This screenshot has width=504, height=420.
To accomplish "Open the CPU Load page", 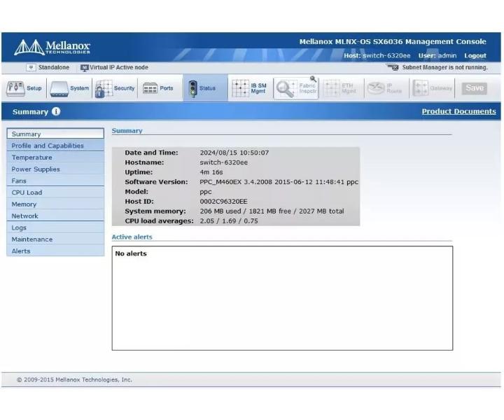I will (55, 192).
